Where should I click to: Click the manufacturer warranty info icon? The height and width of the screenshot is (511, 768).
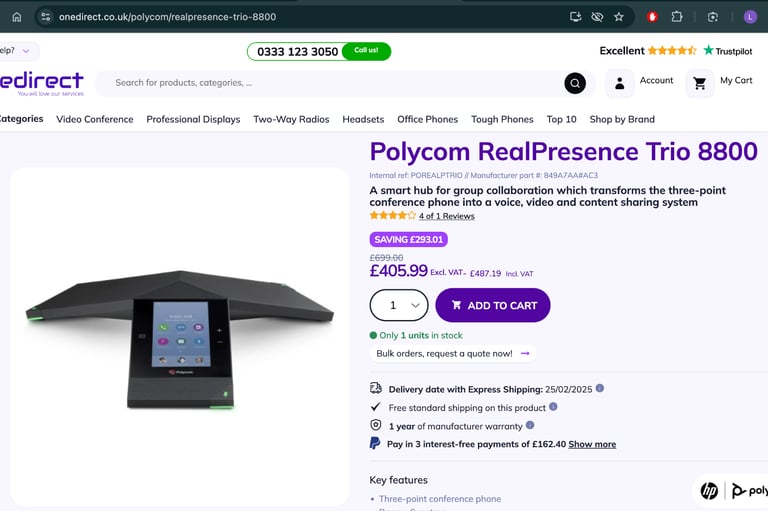(530, 425)
